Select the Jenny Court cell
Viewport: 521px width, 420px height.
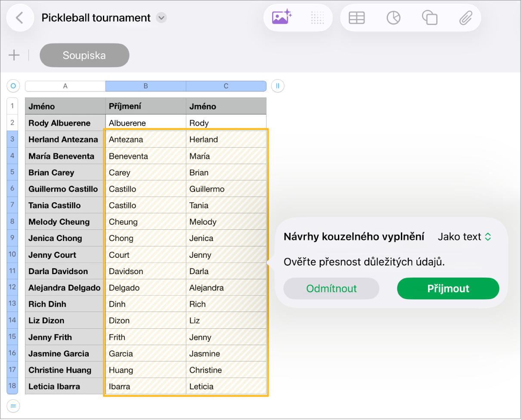(x=65, y=255)
